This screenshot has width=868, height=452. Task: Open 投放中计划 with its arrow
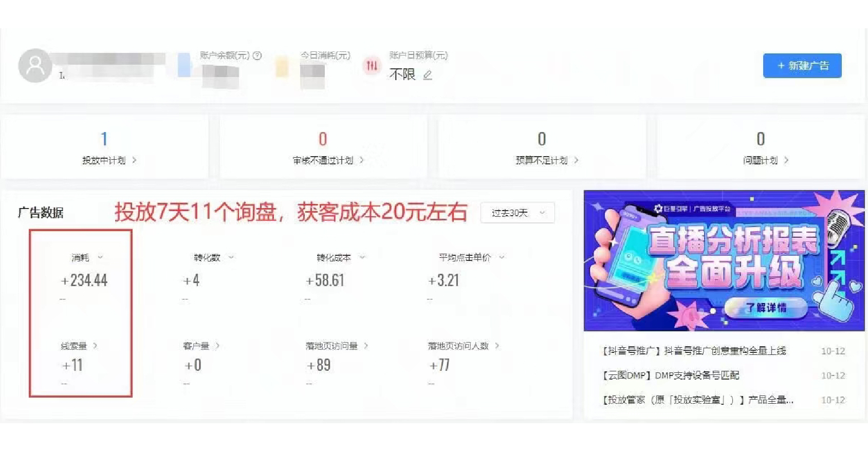pos(134,160)
